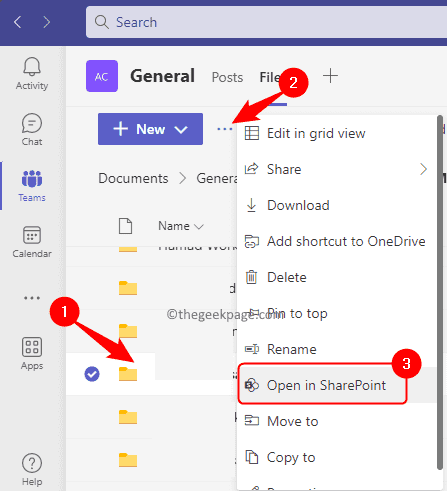Choose Download from the menu
The width and height of the screenshot is (447, 491).
(337, 205)
